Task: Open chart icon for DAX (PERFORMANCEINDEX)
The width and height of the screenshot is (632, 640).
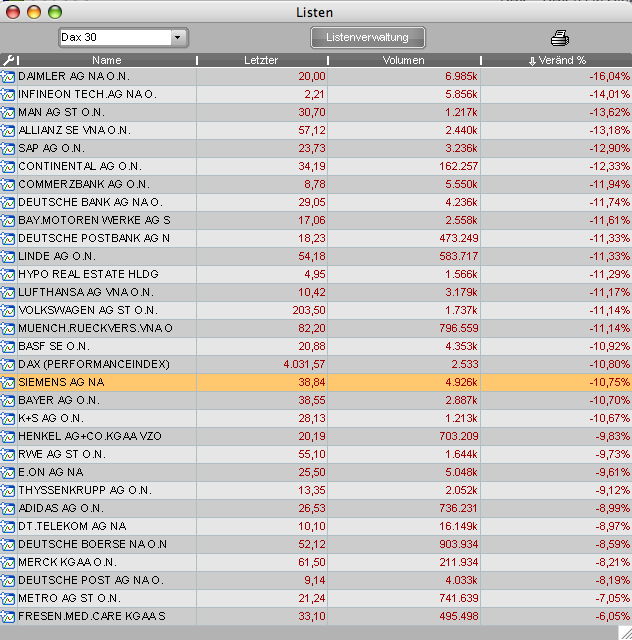Action: [x=8, y=364]
